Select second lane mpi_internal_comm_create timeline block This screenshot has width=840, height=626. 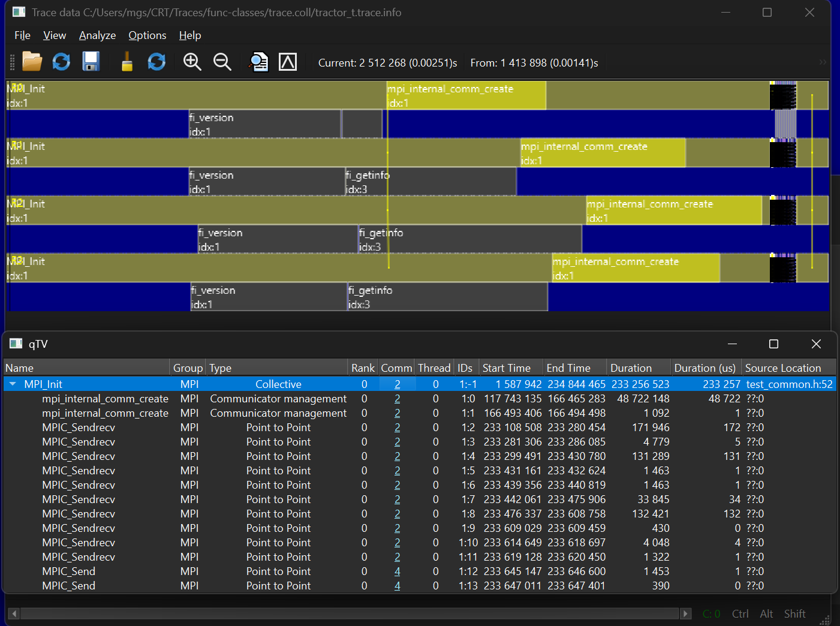603,153
